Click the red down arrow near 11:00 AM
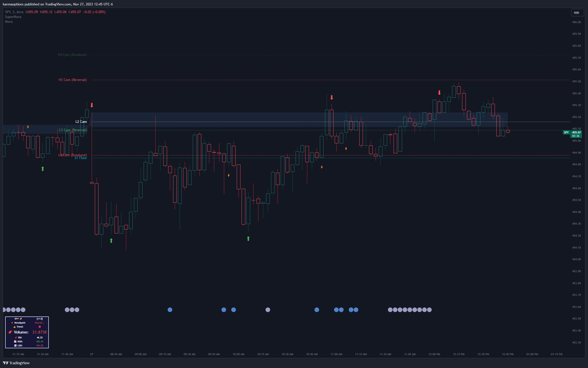588x368 pixels. [x=332, y=97]
